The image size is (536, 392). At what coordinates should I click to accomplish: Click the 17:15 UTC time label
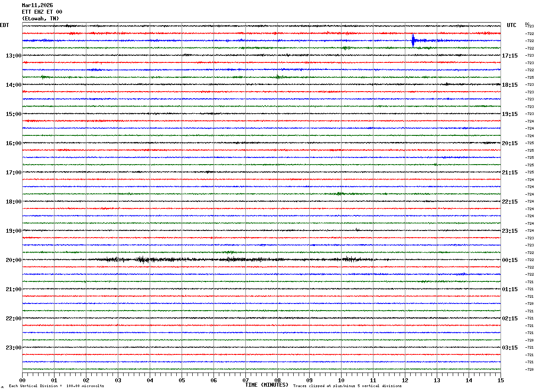510,56
